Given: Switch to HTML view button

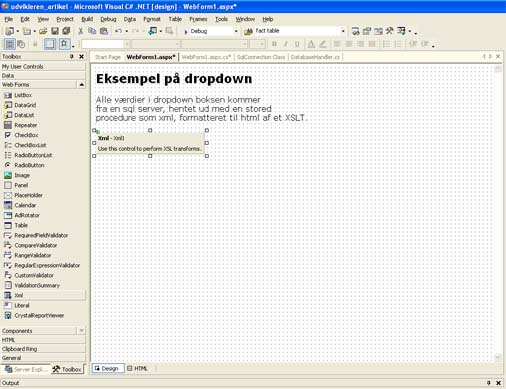Looking at the screenshot, I should [137, 368].
